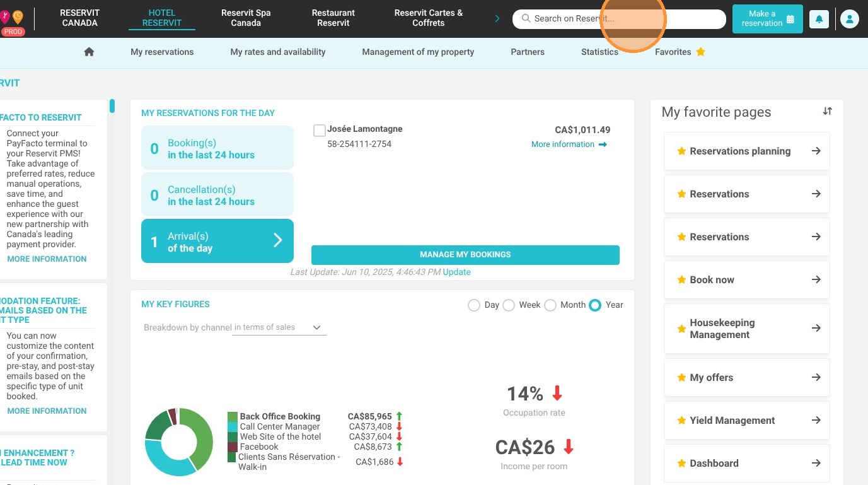The height and width of the screenshot is (485, 868).
Task: Expand more properties with the top bar chevron
Action: pyautogui.click(x=497, y=18)
